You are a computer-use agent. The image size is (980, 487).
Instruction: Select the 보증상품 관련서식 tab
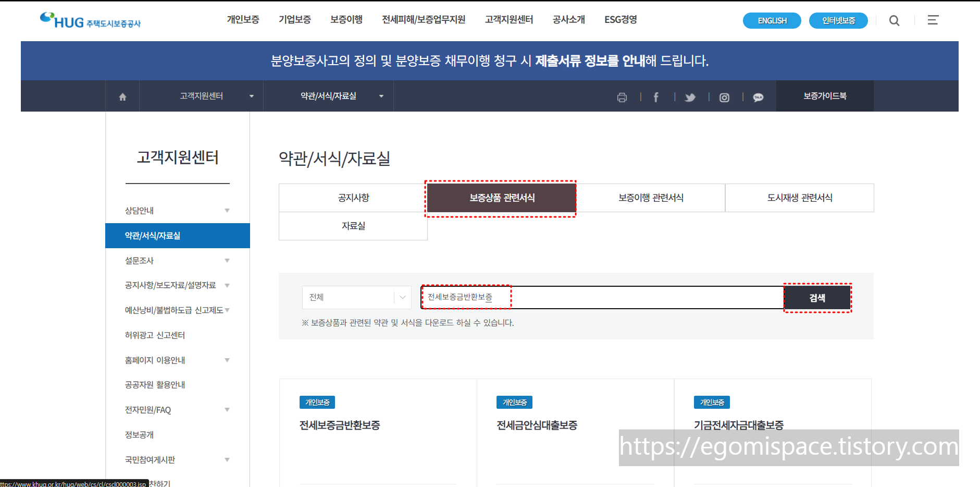(502, 198)
